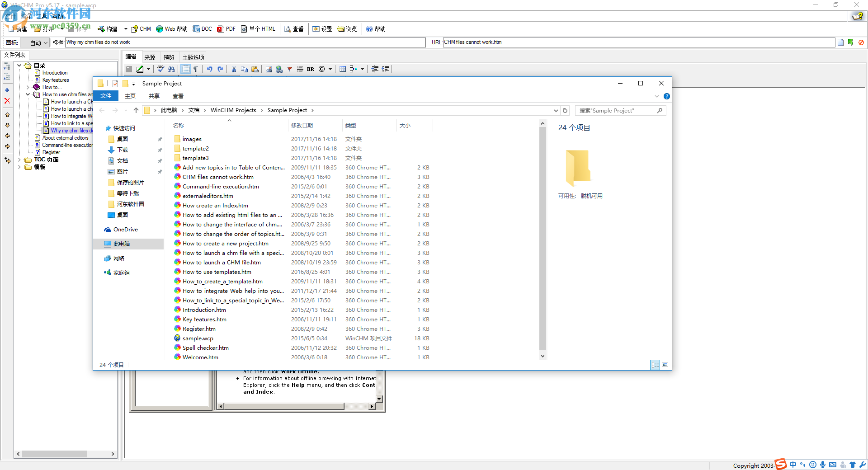Open the Explorer 查看 ribbon tab
The image size is (868, 470).
[178, 96]
